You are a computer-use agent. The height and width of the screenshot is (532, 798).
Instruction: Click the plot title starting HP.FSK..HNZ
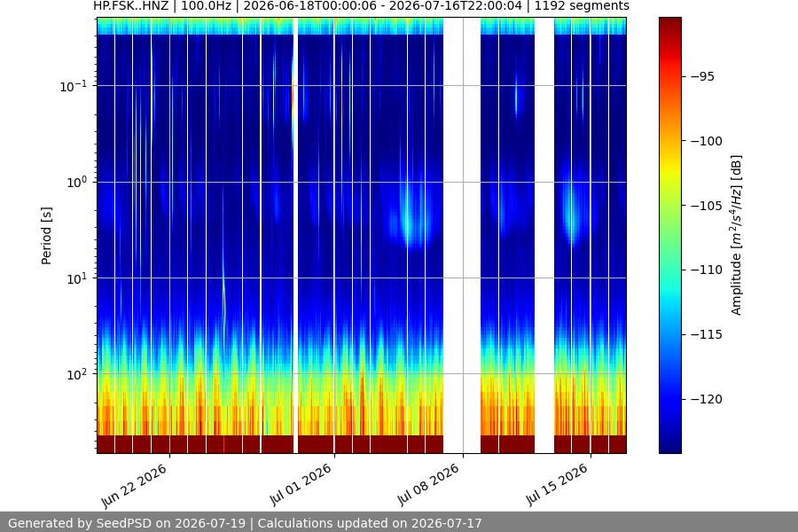click(361, 6)
